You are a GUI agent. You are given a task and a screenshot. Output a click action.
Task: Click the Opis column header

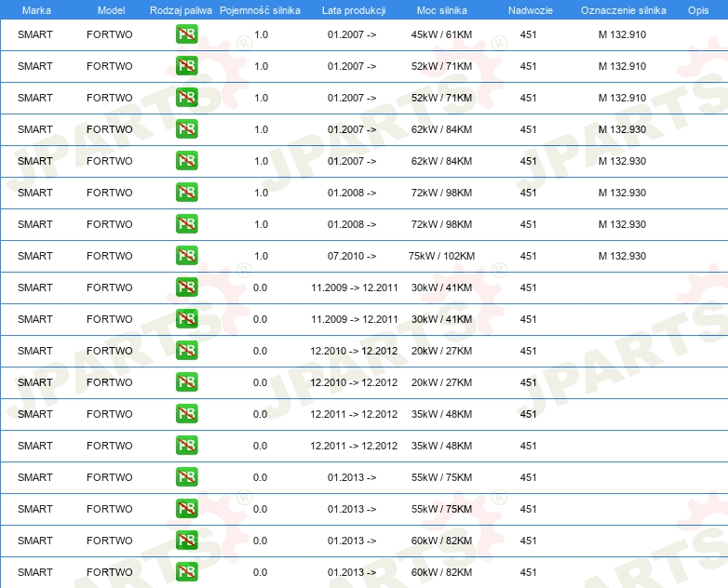(x=698, y=10)
